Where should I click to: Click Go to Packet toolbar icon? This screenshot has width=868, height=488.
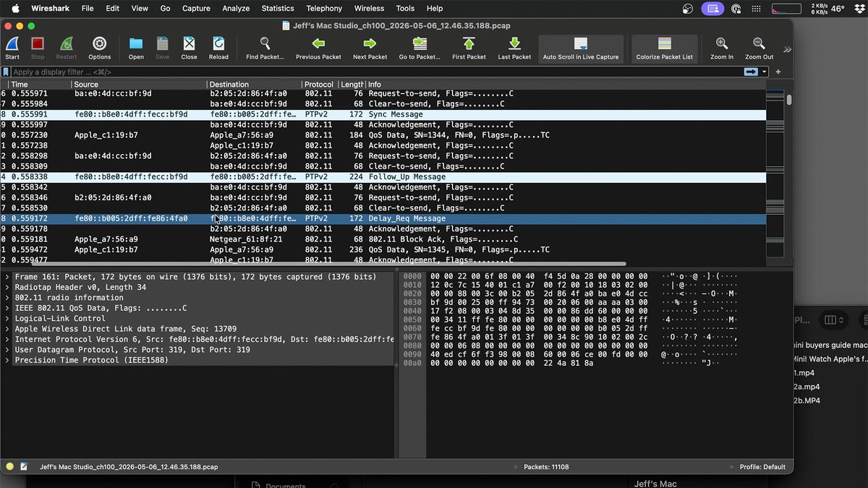(x=419, y=44)
